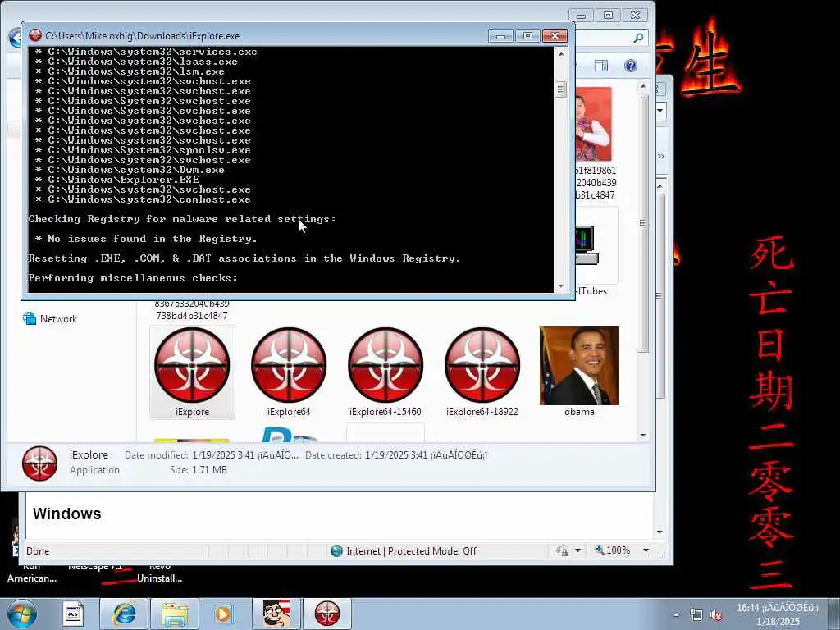The height and width of the screenshot is (630, 840).
Task: Open Windows Explorer folder taskbar icon
Action: 175,614
